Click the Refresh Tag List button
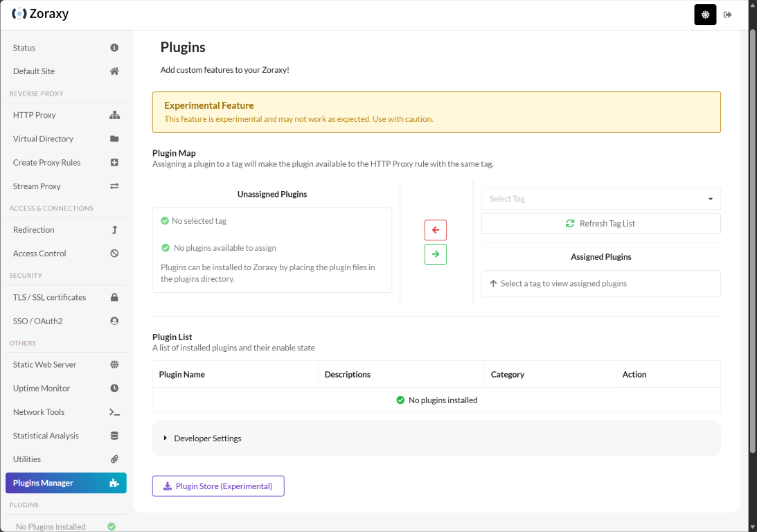The height and width of the screenshot is (532, 757). [600, 224]
